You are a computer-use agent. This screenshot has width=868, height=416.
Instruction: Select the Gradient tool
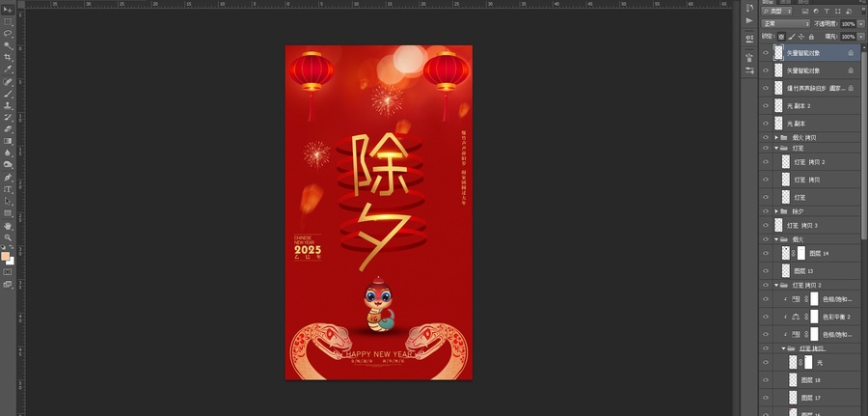tap(8, 141)
